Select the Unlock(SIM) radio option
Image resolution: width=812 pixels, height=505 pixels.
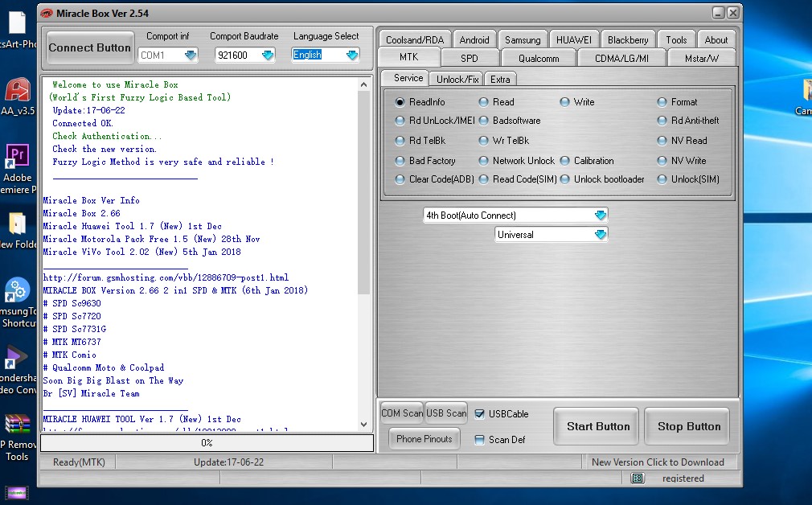click(662, 179)
